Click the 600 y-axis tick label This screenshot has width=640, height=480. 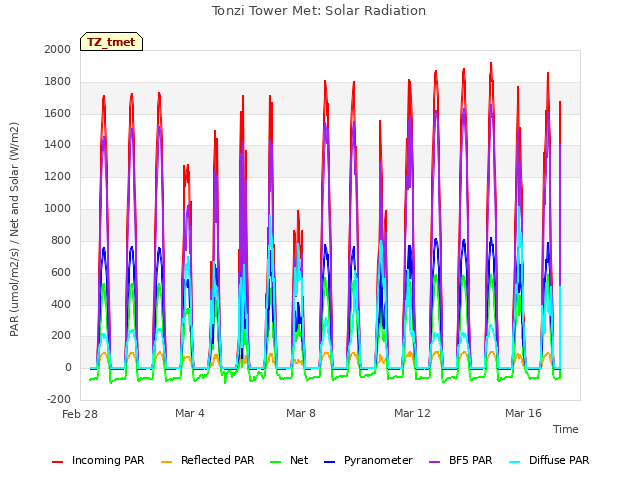[61, 272]
